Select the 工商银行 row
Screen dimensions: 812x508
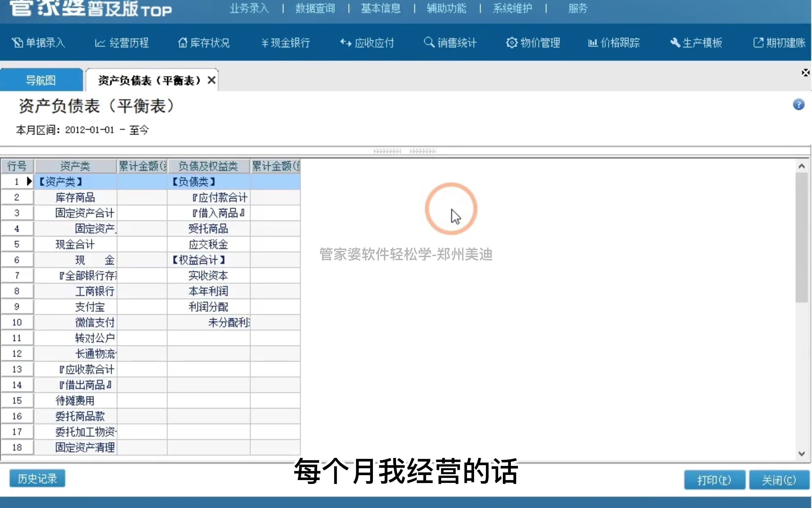pos(76,291)
